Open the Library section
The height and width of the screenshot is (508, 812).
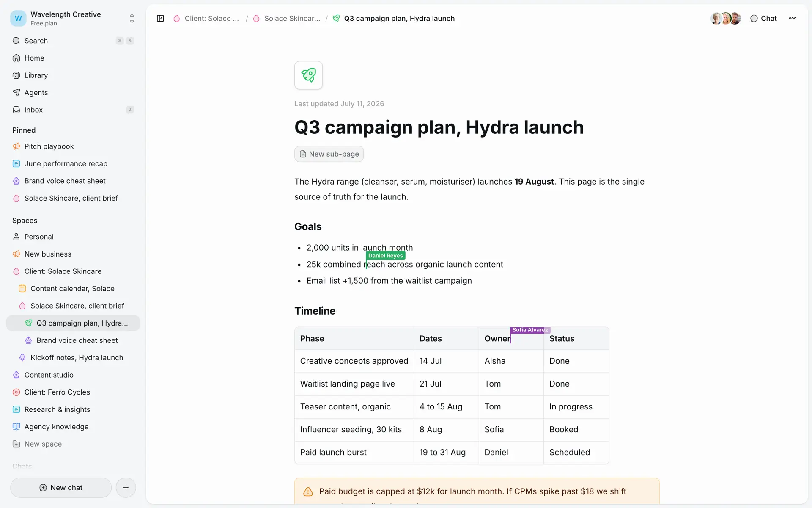[x=73, y=75]
